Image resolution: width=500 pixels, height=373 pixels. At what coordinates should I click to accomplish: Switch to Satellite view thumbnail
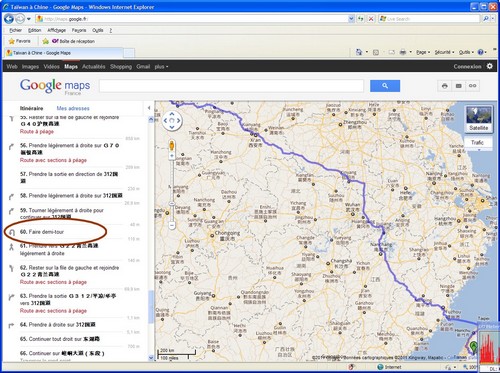[479, 119]
